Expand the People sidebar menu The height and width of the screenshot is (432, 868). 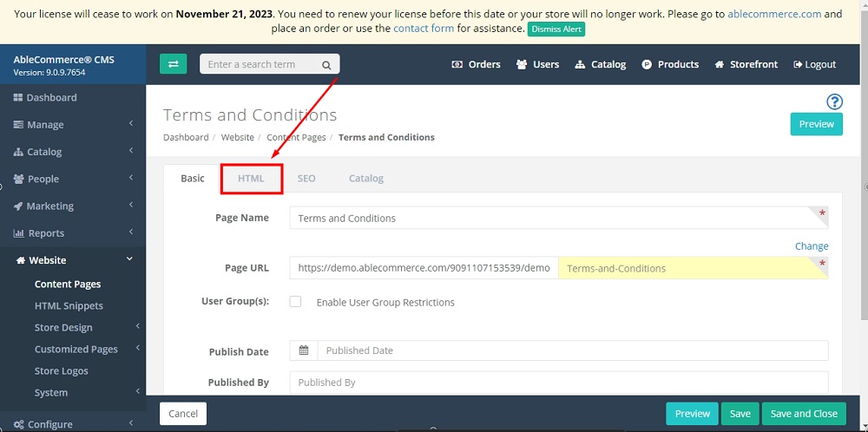click(x=131, y=178)
